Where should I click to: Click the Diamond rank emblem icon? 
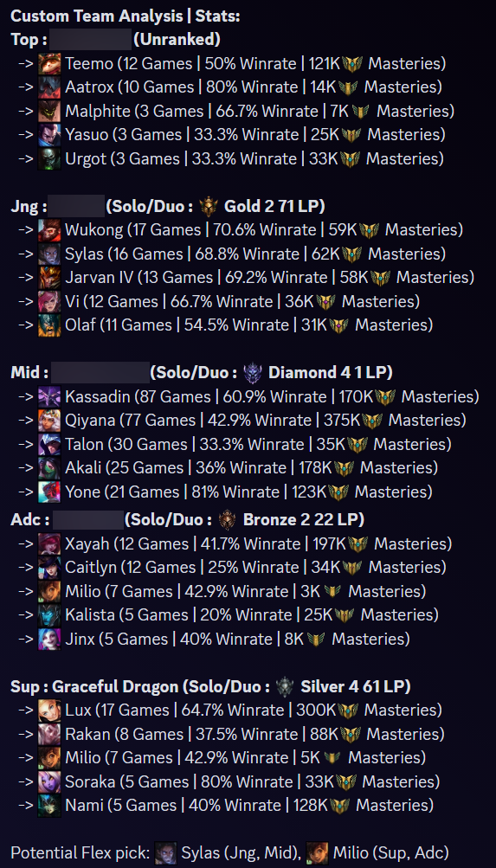[253, 373]
